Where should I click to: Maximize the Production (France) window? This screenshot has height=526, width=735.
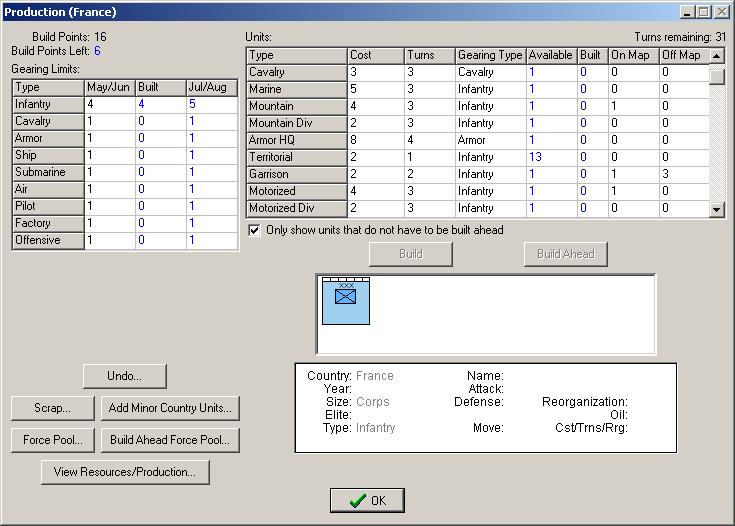(x=704, y=12)
